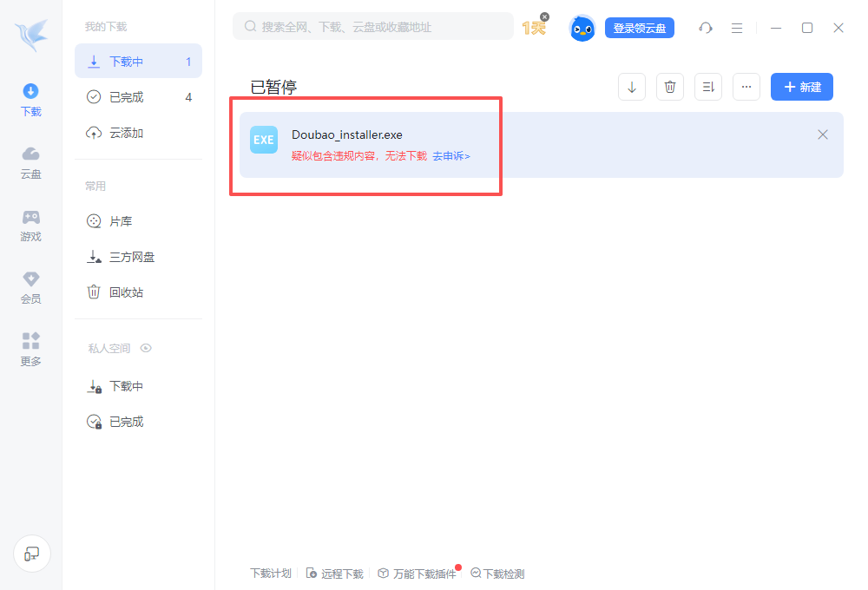Click the 新建 new task button
This screenshot has height=590, width=868.
pos(801,87)
